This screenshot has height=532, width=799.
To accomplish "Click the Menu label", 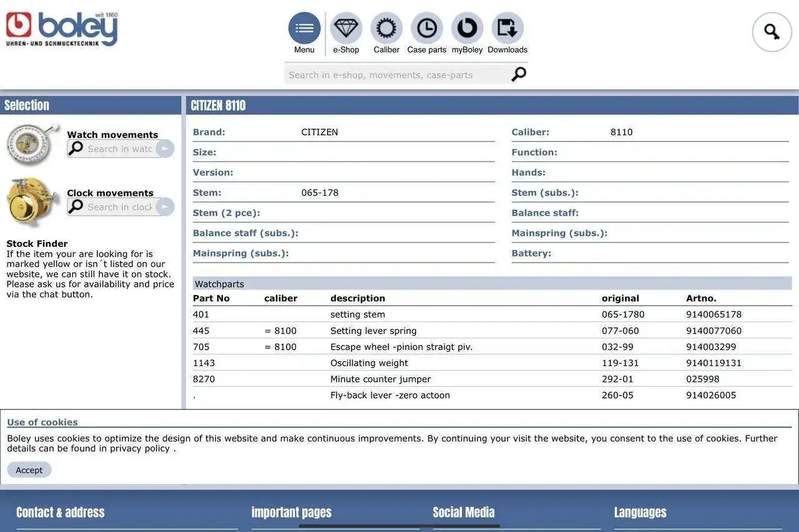I will tap(304, 50).
